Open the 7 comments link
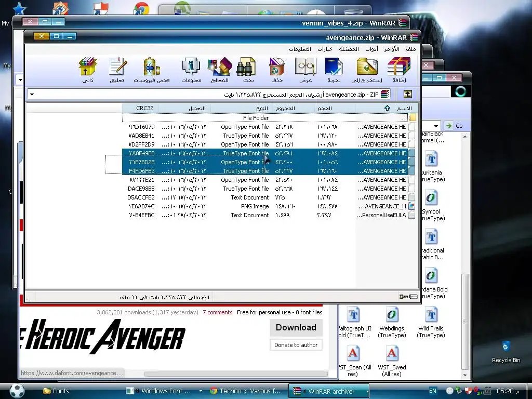532x399 pixels. (218, 312)
